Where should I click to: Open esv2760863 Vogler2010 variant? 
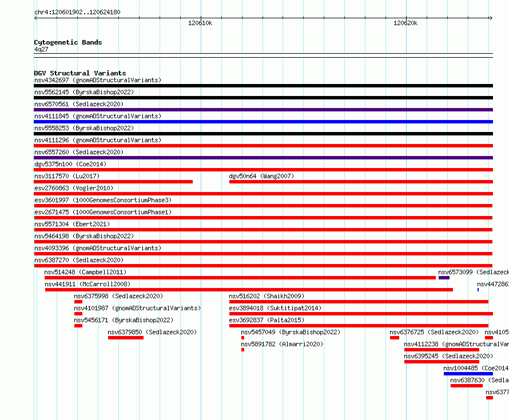pyautogui.click(x=74, y=188)
